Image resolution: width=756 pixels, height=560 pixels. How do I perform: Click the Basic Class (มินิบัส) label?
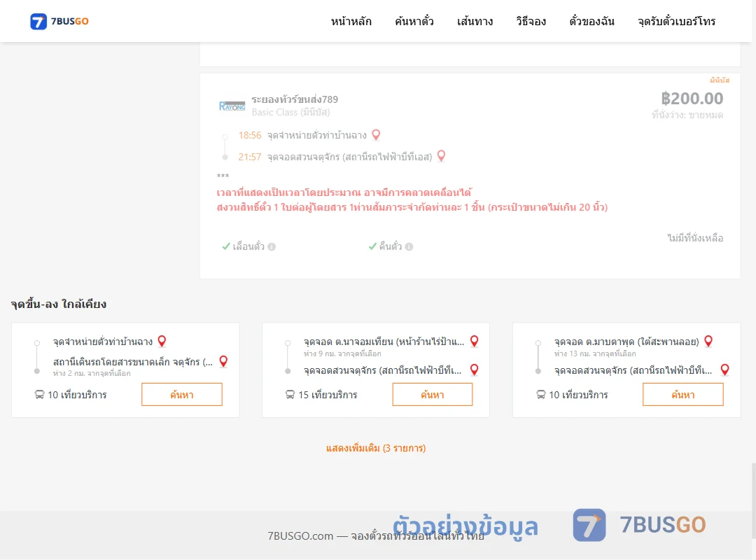(x=290, y=113)
